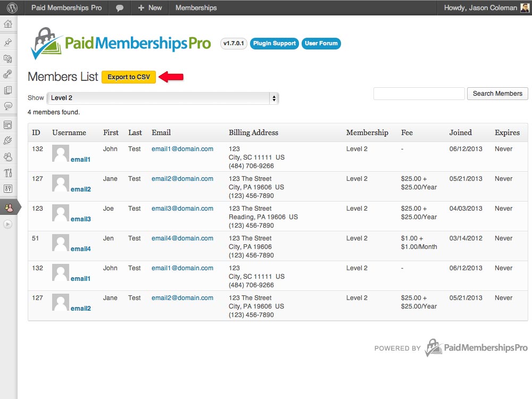Screen dimensions: 532x399
Task: Expand the membership level selector arrows
Action: [273, 98]
